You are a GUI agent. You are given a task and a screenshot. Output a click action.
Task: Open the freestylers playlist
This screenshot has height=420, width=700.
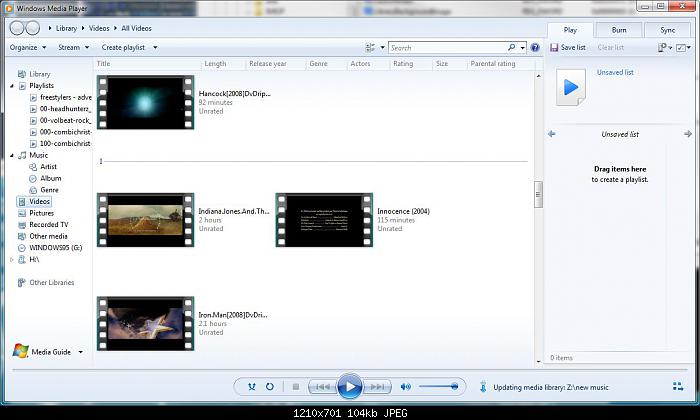coord(60,97)
